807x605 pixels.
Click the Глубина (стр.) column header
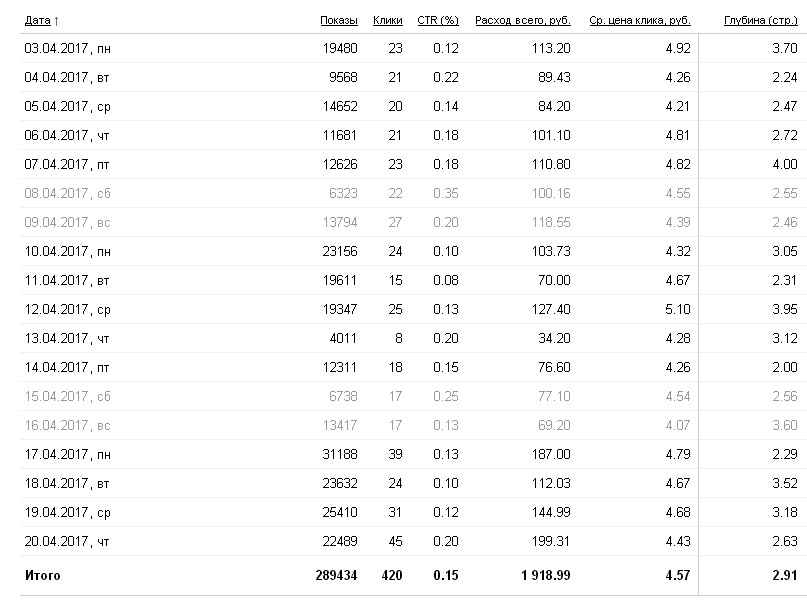[x=760, y=20]
